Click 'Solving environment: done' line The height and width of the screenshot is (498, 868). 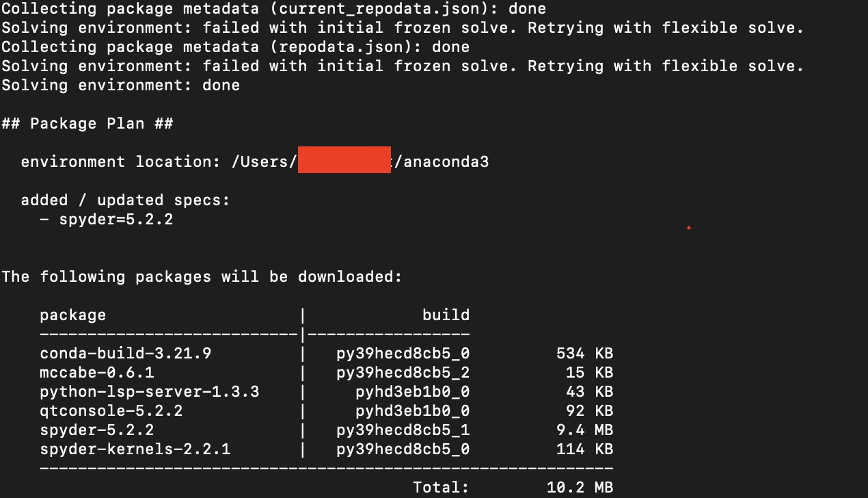pyautogui.click(x=121, y=86)
